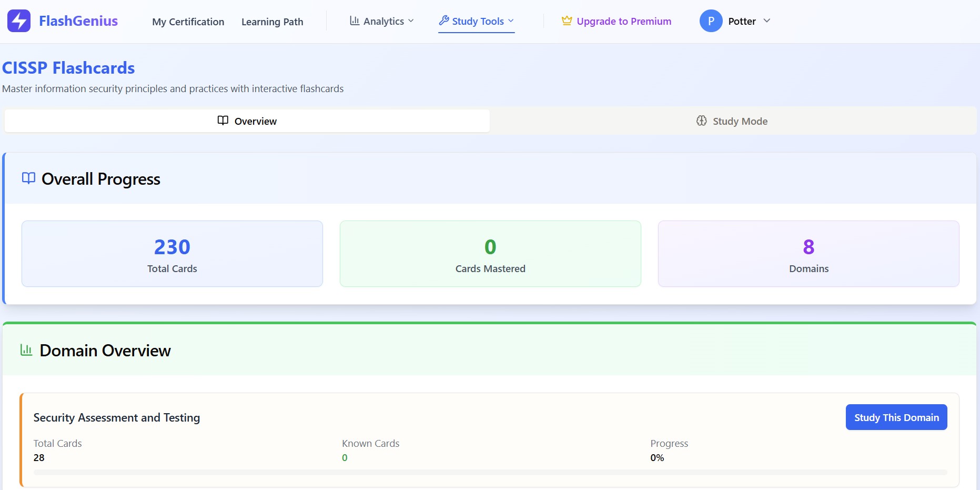
Task: Click the FlashGenius brand name
Action: pyautogui.click(x=78, y=21)
